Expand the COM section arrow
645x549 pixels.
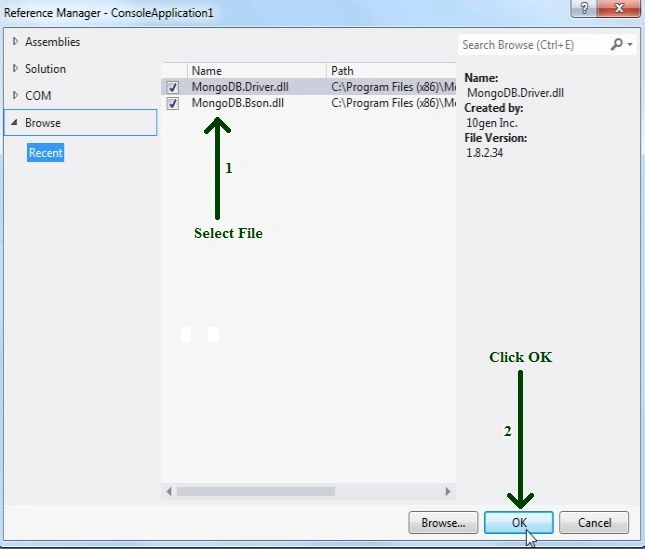point(15,95)
